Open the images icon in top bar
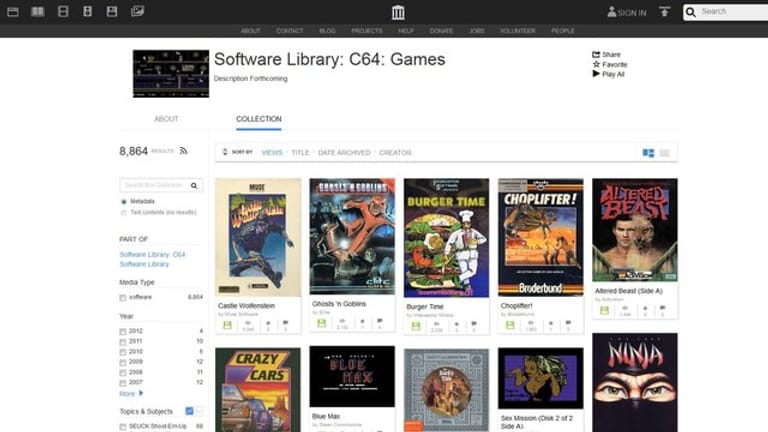This screenshot has height=432, width=768. tap(138, 12)
